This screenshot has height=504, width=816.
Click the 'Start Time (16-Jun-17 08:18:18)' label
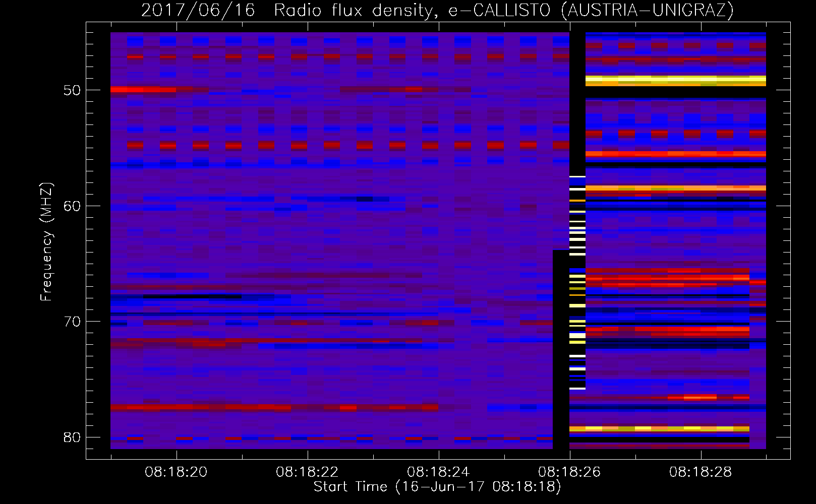click(437, 487)
